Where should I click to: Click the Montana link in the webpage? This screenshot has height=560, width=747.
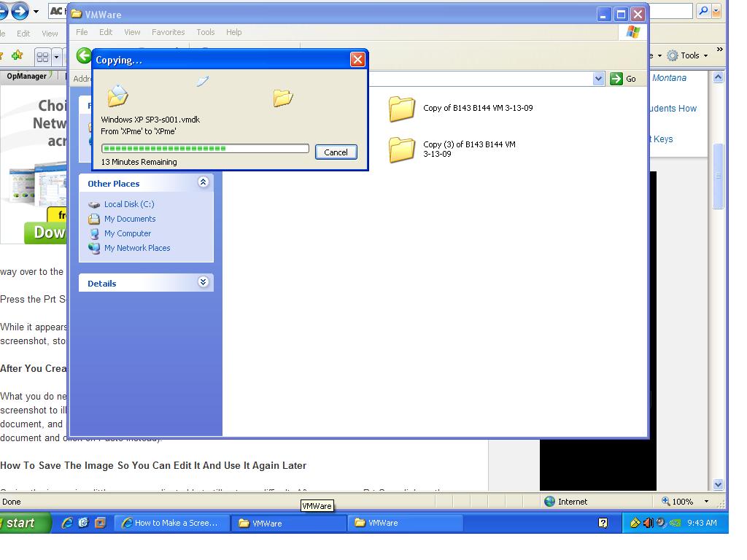[669, 78]
